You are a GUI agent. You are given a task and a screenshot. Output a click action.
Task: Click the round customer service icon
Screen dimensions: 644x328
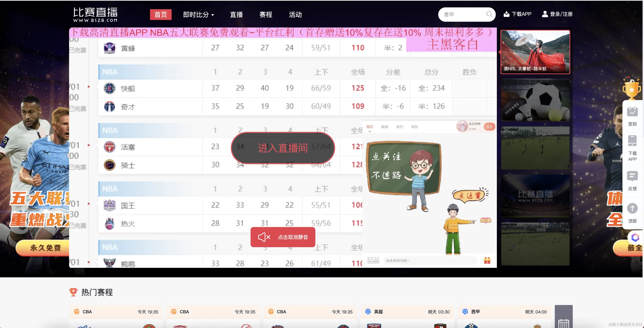[x=635, y=237]
